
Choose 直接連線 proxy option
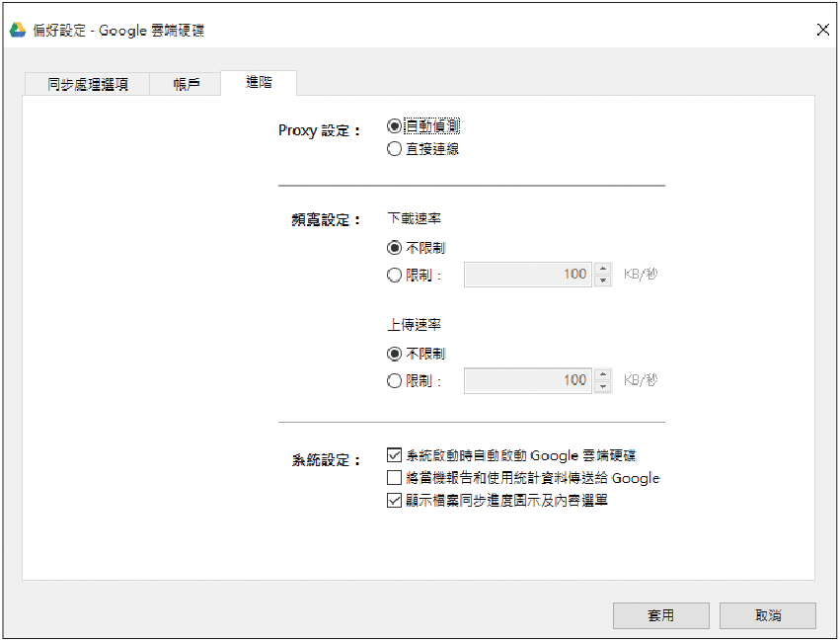point(423,149)
